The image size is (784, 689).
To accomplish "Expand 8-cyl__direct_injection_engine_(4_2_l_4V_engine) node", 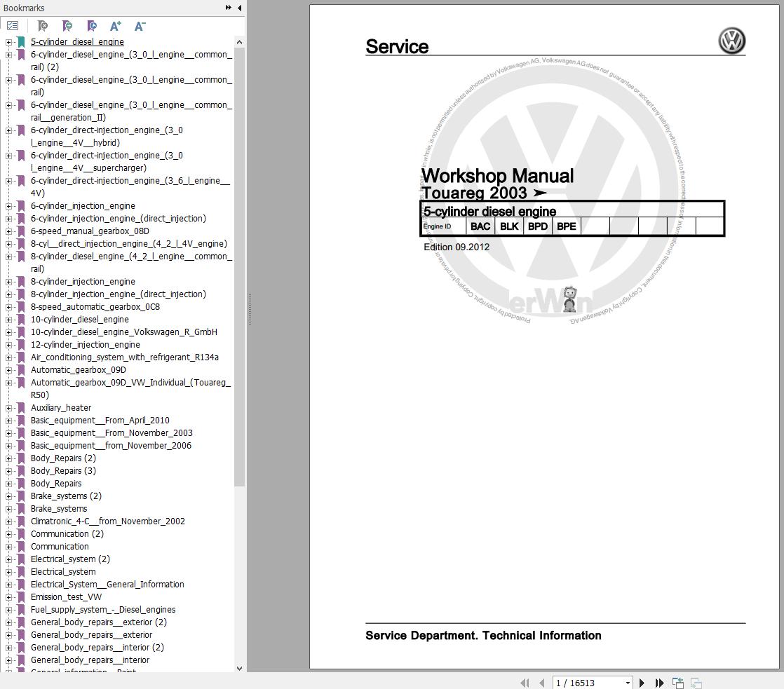I will (x=8, y=244).
